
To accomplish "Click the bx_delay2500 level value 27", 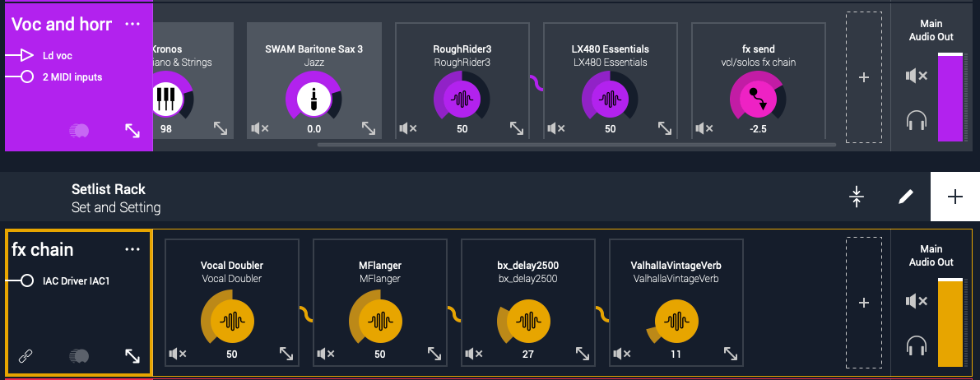I will [x=528, y=355].
